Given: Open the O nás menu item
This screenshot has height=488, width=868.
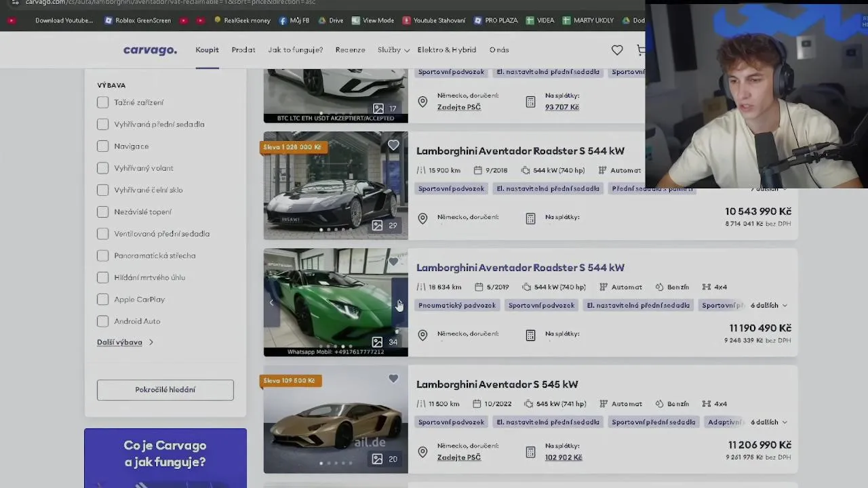Looking at the screenshot, I should click(x=499, y=50).
